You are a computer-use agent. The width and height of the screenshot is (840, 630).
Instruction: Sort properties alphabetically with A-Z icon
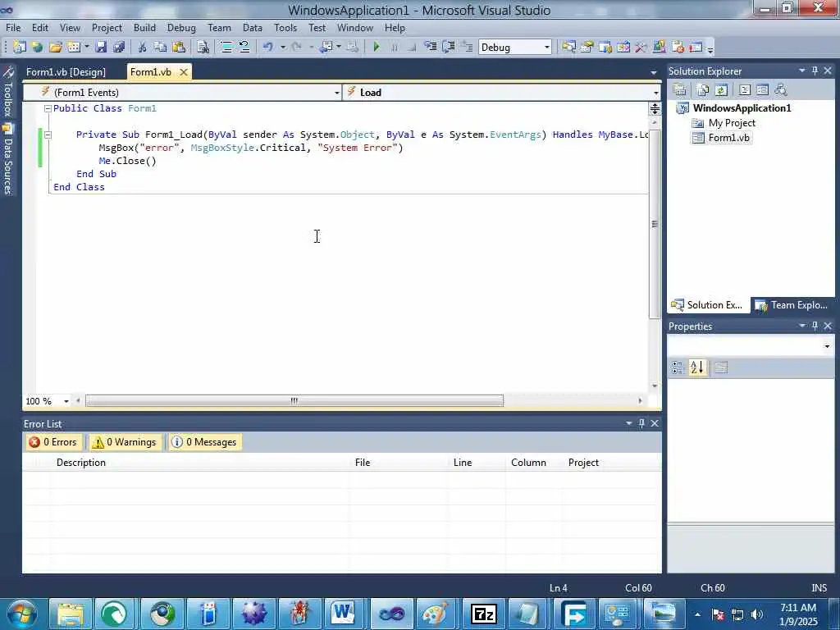pos(697,367)
